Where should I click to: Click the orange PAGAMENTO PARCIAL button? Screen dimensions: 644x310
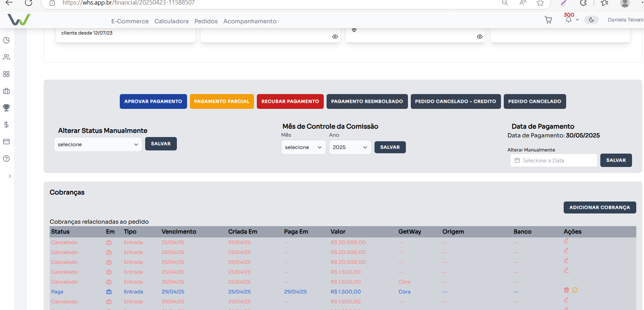tap(222, 101)
